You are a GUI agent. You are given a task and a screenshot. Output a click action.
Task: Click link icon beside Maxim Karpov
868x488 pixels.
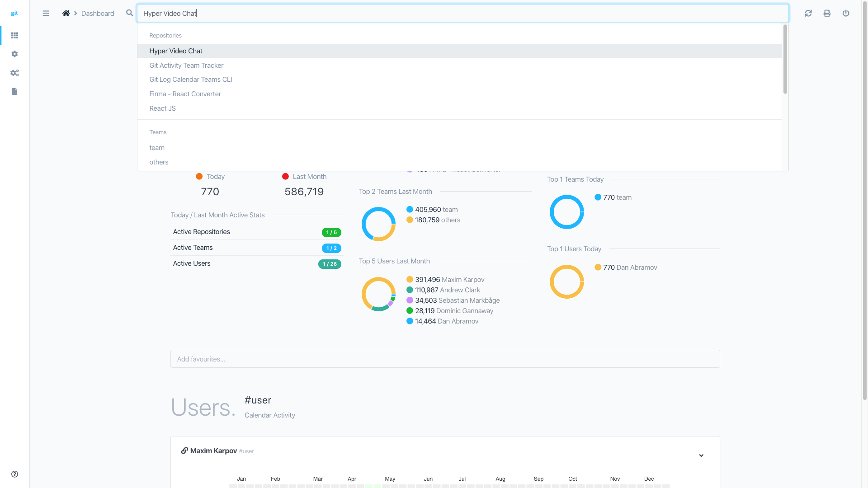coord(184,450)
